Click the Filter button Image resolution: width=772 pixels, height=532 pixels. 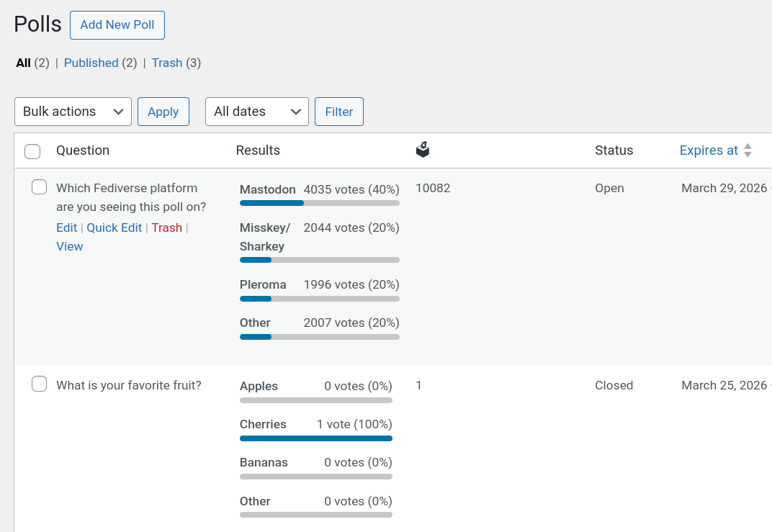pyautogui.click(x=339, y=112)
